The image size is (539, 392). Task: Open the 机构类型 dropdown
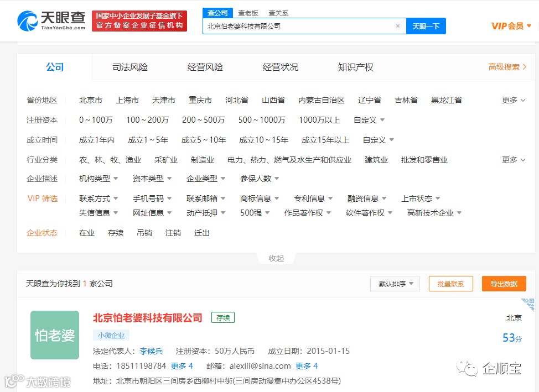99,179
